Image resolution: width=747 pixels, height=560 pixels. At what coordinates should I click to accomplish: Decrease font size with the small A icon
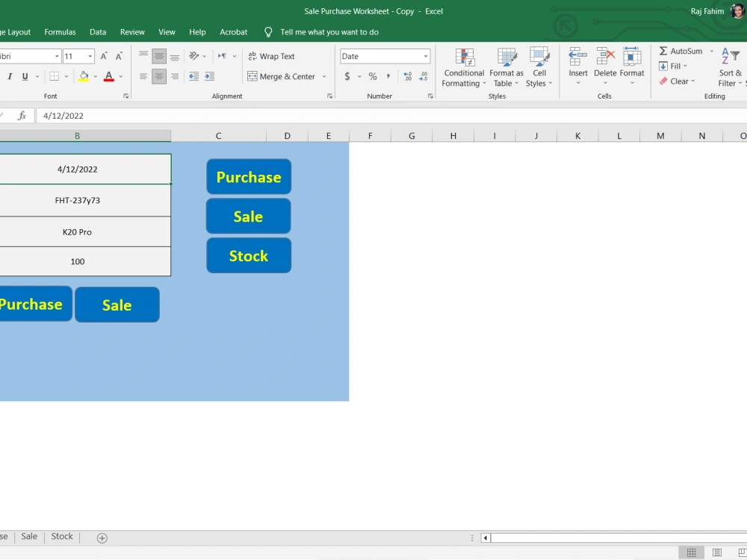[119, 56]
